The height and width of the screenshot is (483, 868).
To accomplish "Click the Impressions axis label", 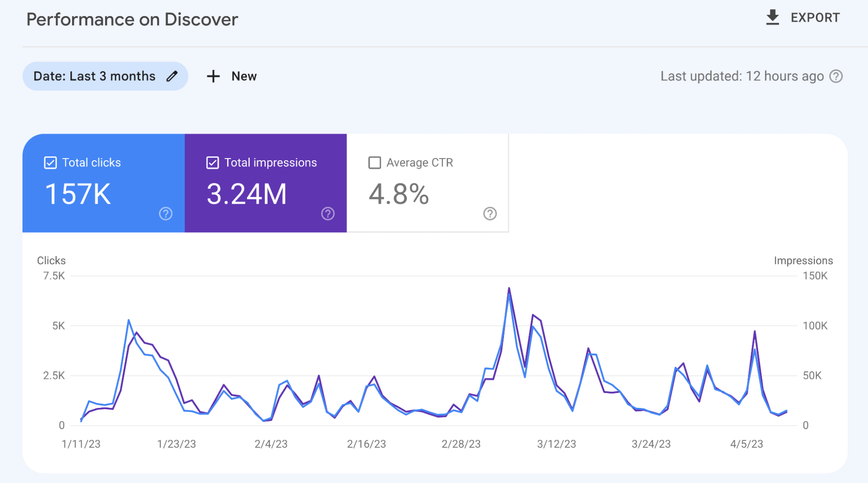I will [803, 261].
